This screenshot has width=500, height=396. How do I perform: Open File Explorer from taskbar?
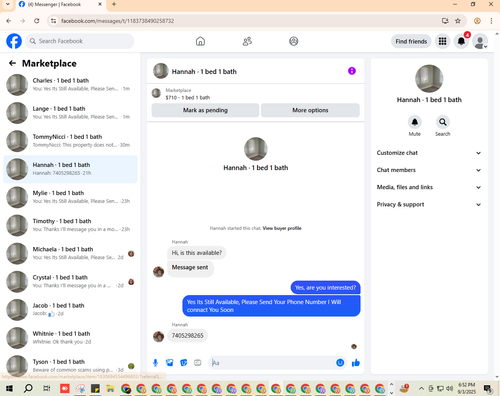pos(110,388)
